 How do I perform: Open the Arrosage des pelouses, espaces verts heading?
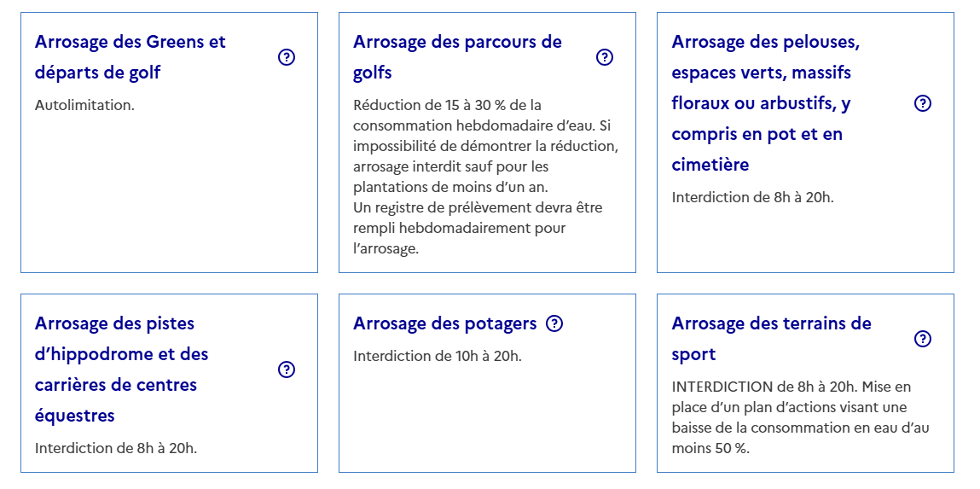point(765,103)
